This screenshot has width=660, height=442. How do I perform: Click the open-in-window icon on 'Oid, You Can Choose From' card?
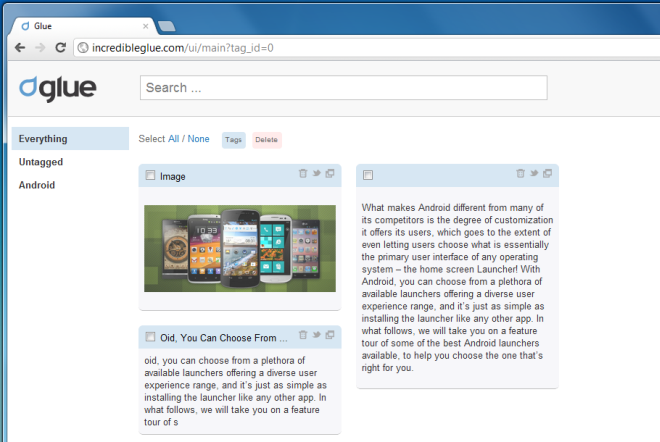[330, 334]
